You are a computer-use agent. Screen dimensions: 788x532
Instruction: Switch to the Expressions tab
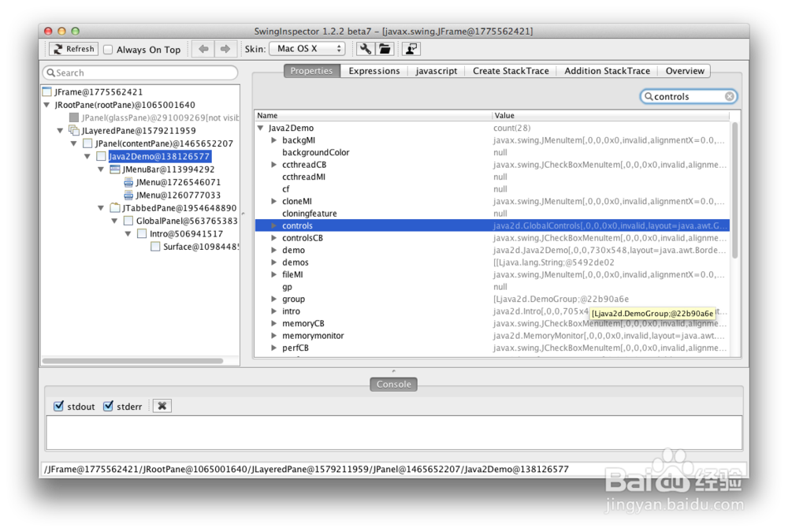[x=374, y=71]
